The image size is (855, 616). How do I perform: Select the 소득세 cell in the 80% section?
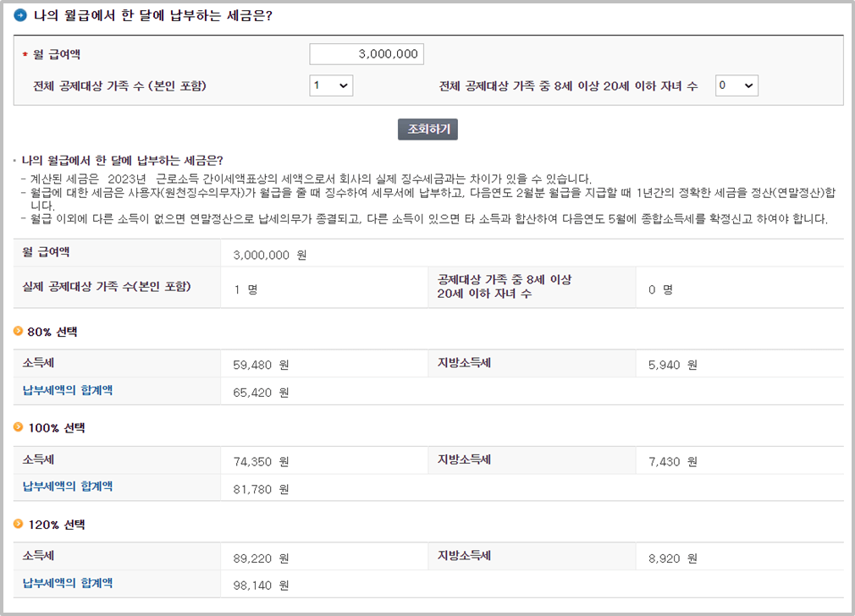pos(38,363)
